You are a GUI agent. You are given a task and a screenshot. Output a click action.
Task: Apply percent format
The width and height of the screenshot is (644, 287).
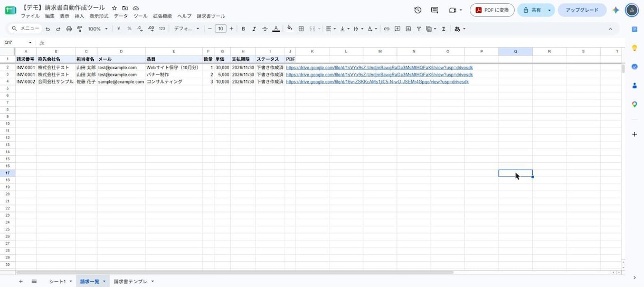(129, 29)
